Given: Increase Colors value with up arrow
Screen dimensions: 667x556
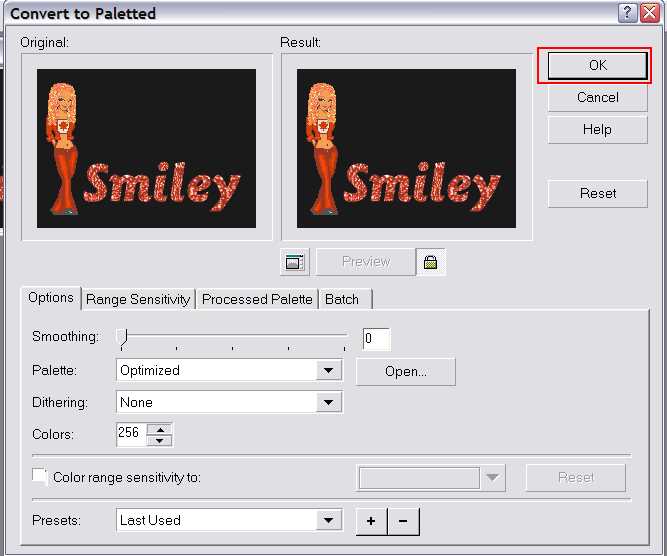Looking at the screenshot, I should [x=160, y=429].
